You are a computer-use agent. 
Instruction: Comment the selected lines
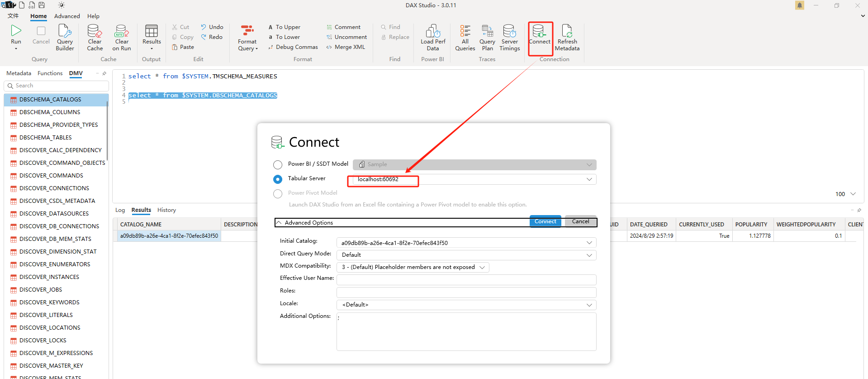click(x=343, y=27)
